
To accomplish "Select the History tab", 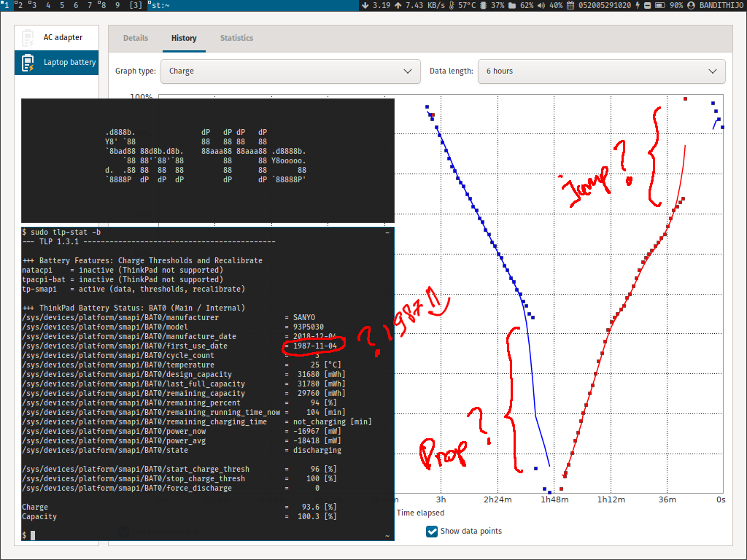I will tap(184, 38).
